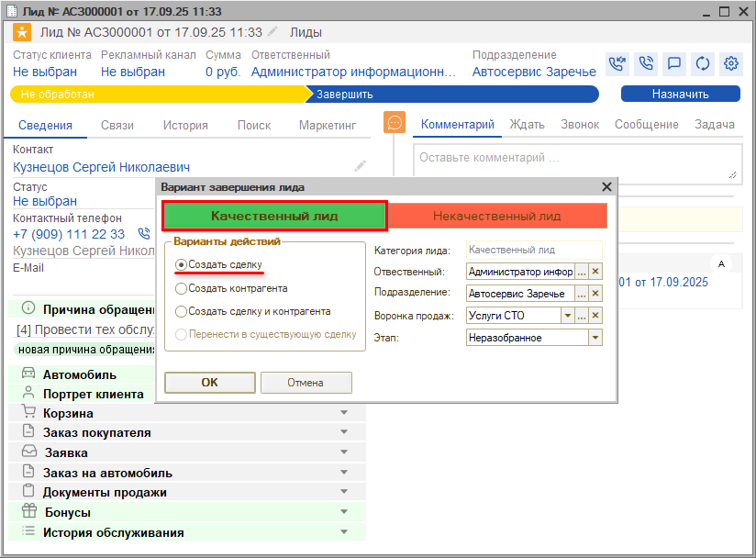756x558 pixels.
Task: Click pencil icon next to contact name
Action: [360, 166]
